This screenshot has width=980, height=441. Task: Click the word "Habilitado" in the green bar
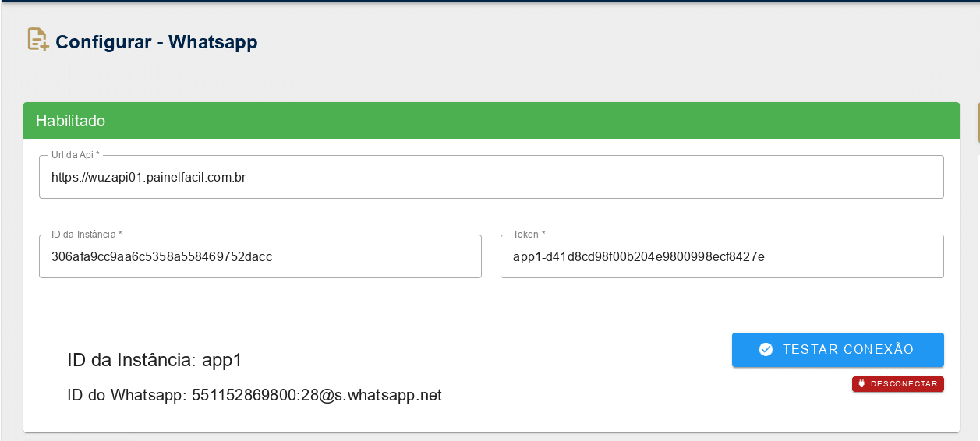point(70,121)
